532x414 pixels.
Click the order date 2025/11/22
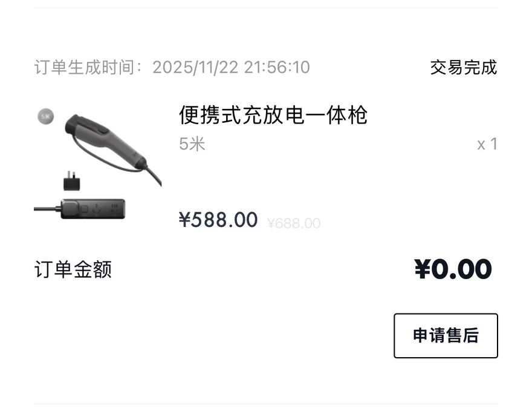pos(195,67)
